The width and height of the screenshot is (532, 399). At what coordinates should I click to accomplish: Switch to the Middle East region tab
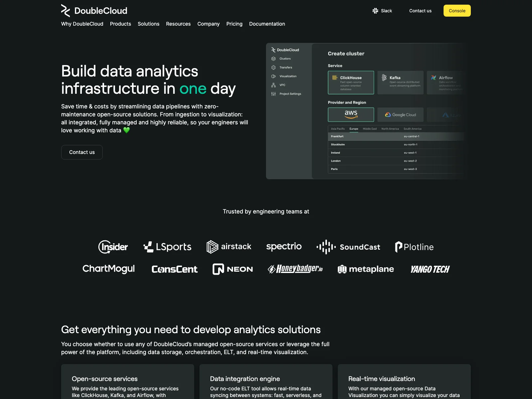pyautogui.click(x=370, y=129)
